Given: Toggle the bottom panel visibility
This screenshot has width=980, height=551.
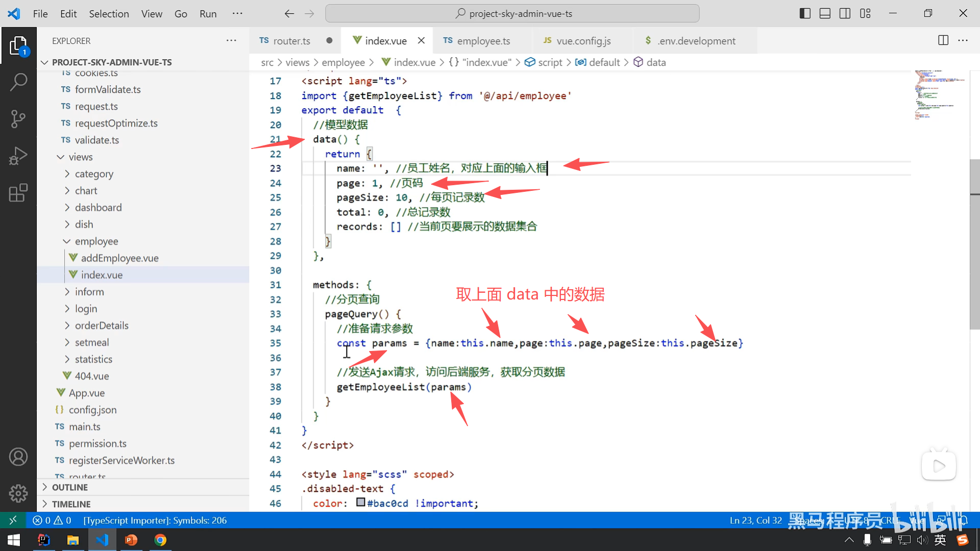Looking at the screenshot, I should (x=825, y=14).
